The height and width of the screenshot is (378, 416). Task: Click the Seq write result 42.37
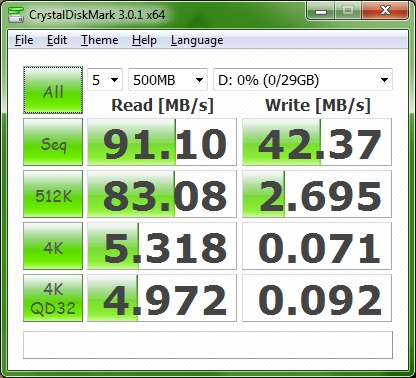[317, 142]
